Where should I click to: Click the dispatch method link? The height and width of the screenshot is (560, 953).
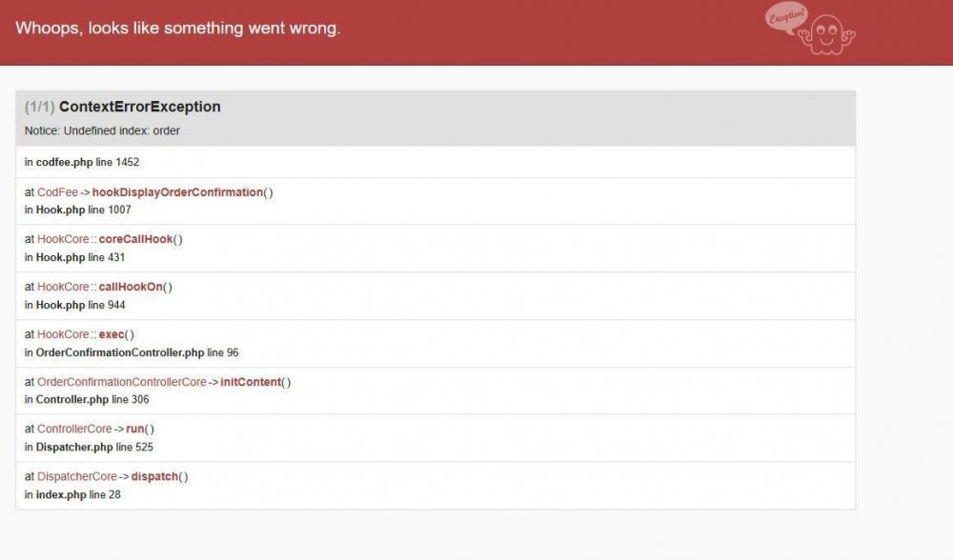pos(154,476)
